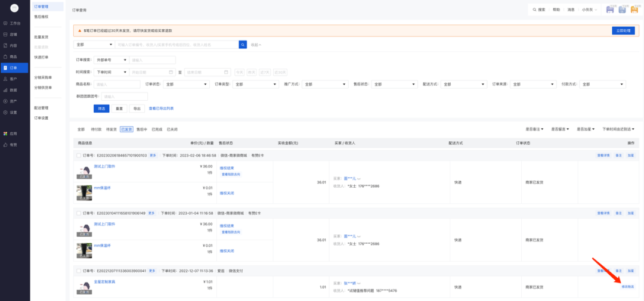Open the 订单状态 dropdown

pos(187,84)
